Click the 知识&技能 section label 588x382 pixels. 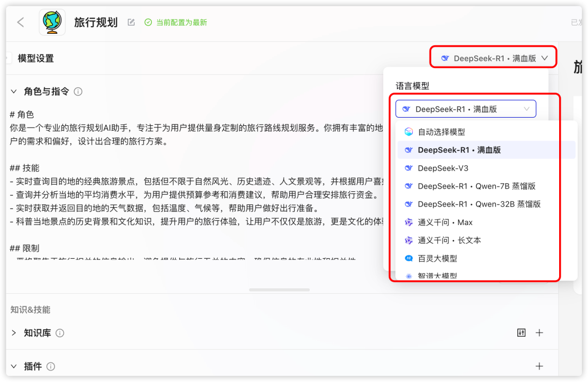30,310
